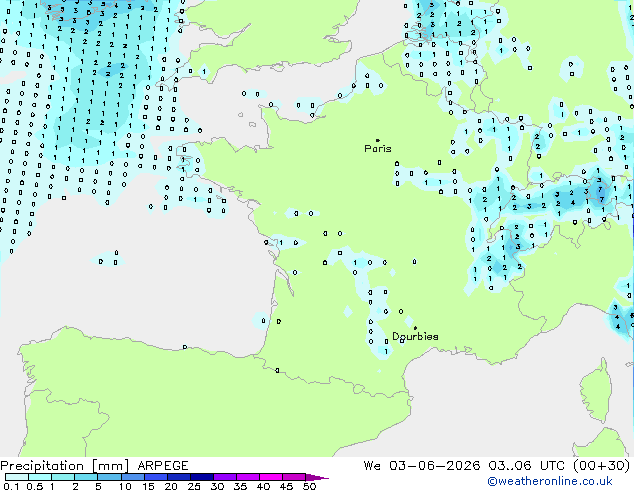Click the island of Corsica on the map
The height and width of the screenshot is (490, 634).
tap(596, 390)
